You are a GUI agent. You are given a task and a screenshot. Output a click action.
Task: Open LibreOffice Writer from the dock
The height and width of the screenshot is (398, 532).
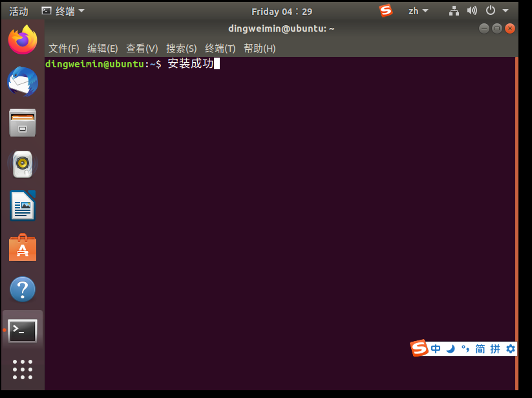pyautogui.click(x=23, y=206)
